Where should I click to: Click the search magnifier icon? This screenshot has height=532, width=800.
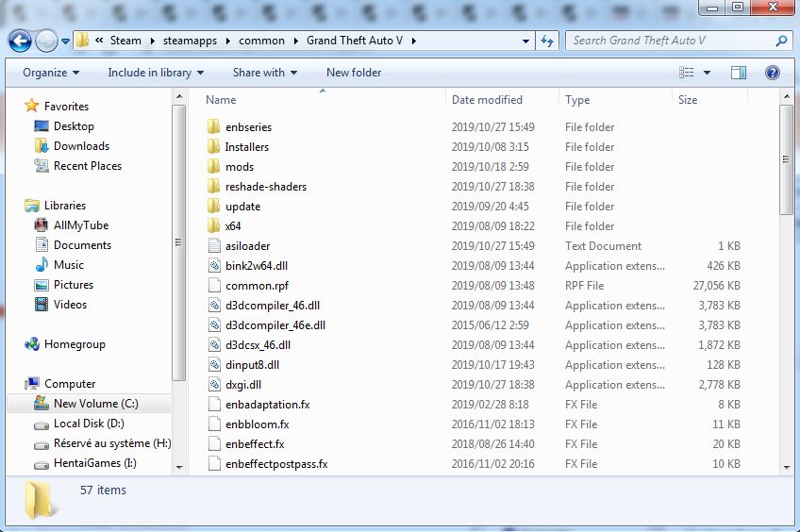[781, 41]
